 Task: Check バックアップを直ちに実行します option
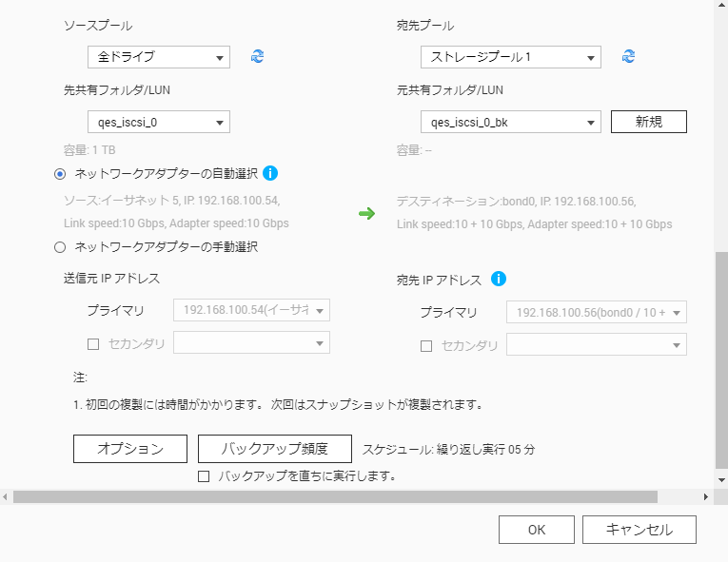[203, 476]
